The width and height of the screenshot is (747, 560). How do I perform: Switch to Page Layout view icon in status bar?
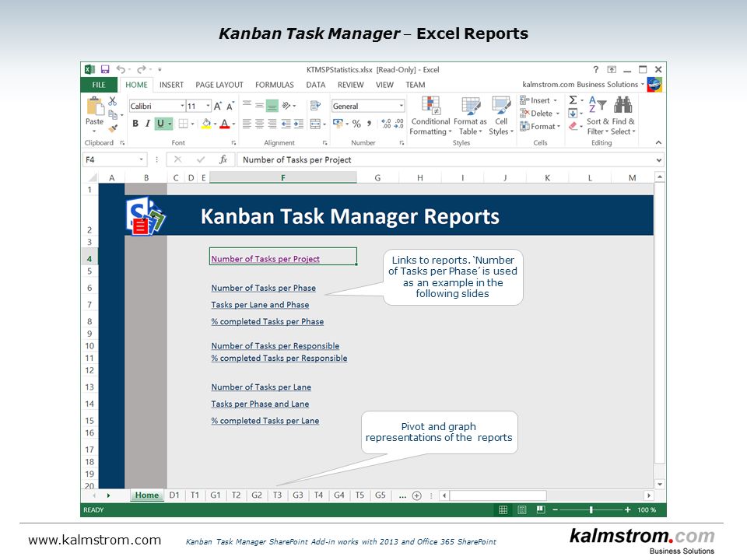pyautogui.click(x=521, y=510)
